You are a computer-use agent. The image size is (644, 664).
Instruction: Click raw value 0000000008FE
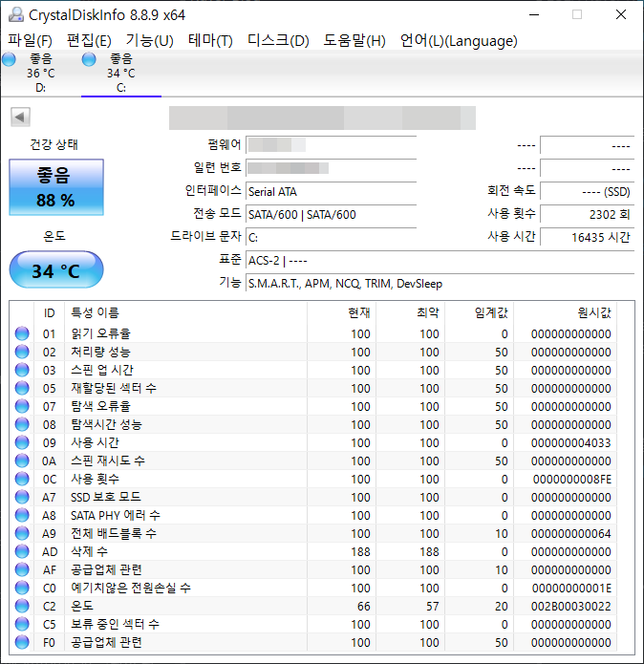click(x=571, y=480)
